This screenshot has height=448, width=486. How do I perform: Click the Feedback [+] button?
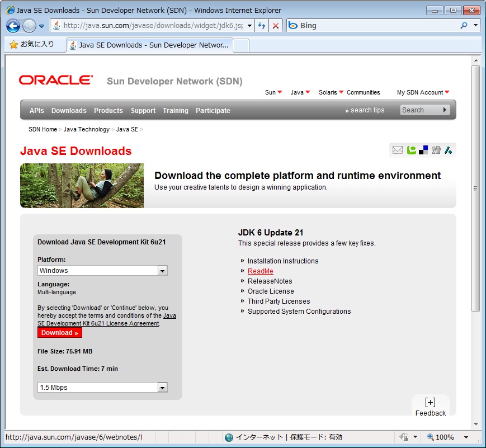[430, 407]
